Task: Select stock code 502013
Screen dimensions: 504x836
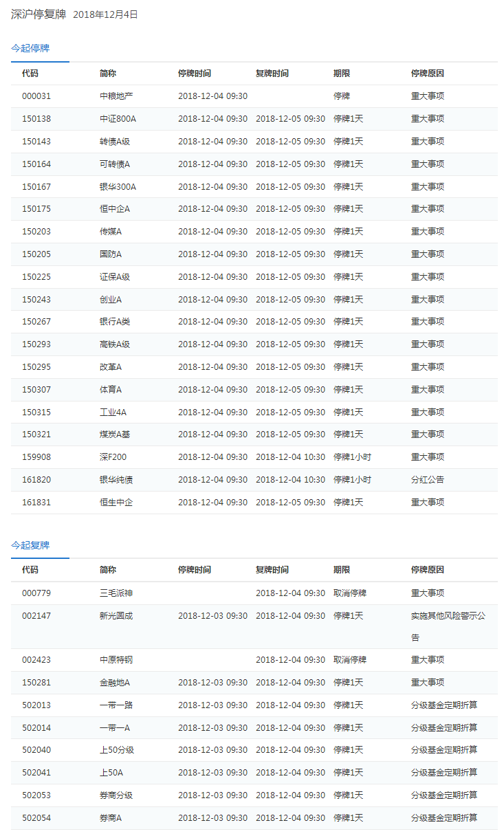Action: coord(36,705)
